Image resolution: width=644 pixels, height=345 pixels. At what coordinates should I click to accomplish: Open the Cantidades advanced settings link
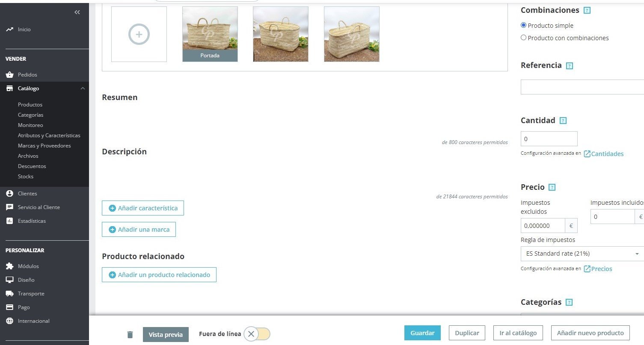pos(604,154)
